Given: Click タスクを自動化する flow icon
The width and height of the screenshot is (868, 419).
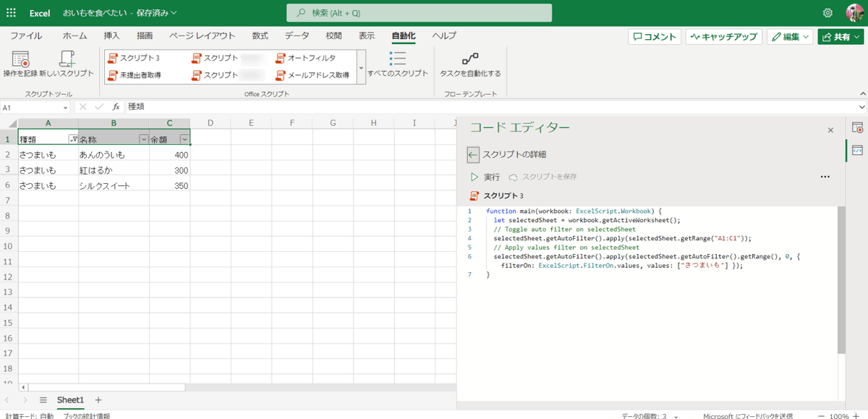Looking at the screenshot, I should coord(470,58).
